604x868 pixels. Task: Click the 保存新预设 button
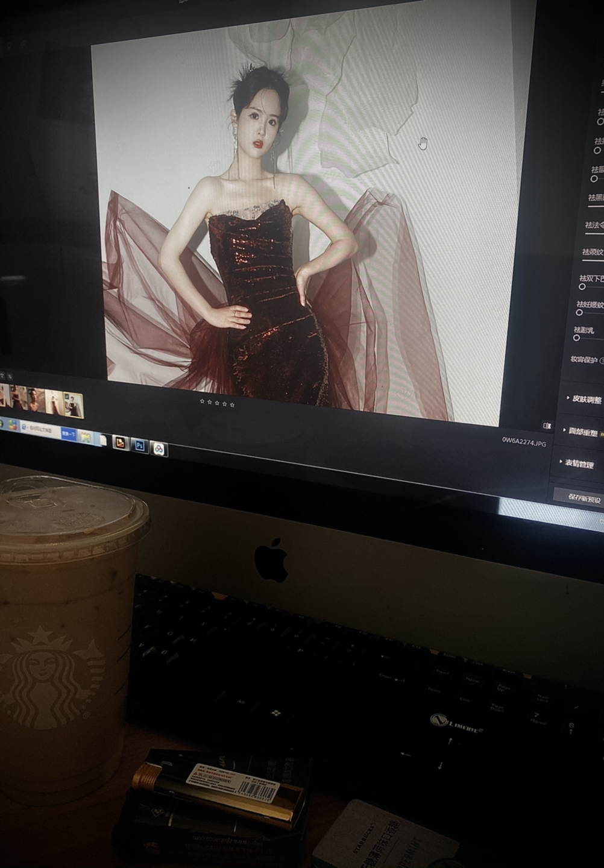coord(580,498)
